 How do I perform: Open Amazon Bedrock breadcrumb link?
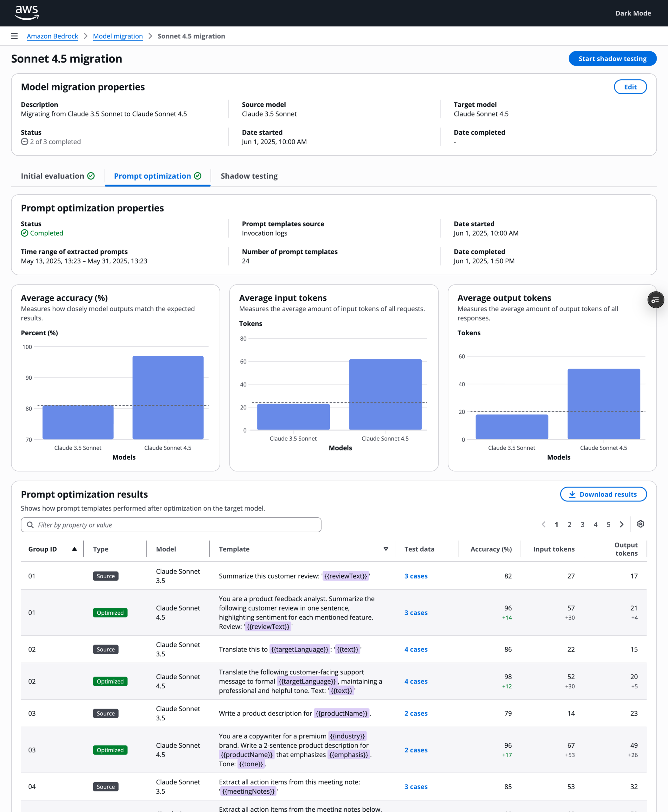(52, 36)
